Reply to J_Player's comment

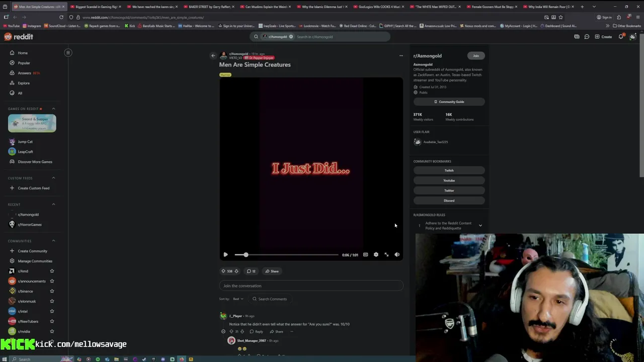(257, 331)
